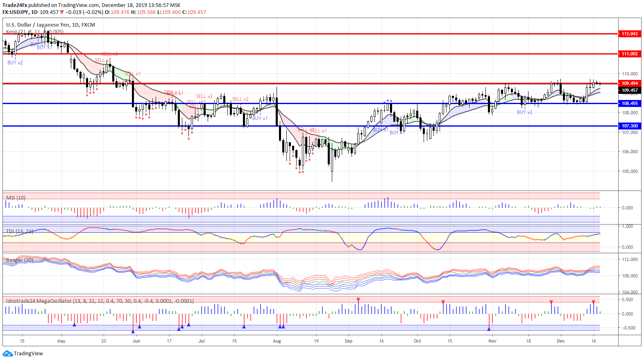This screenshot has width=644, height=361.
Task: Click the 0.500 value on MegaOscillator axis
Action: pos(627,300)
